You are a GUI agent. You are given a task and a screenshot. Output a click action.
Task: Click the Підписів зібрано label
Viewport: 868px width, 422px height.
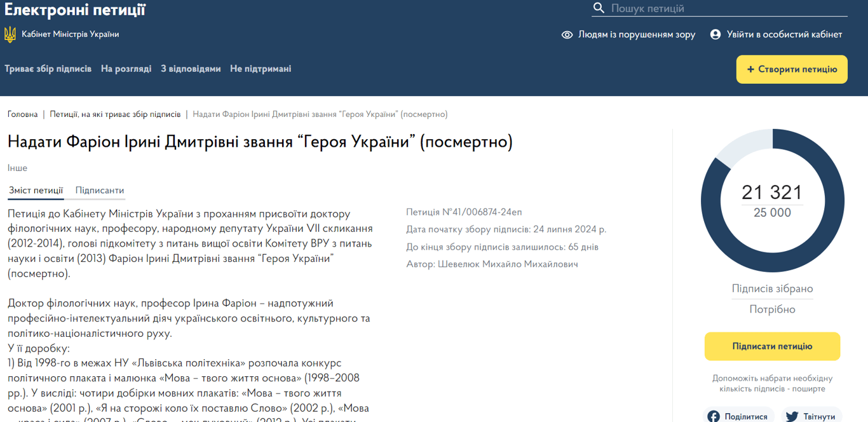[772, 289]
